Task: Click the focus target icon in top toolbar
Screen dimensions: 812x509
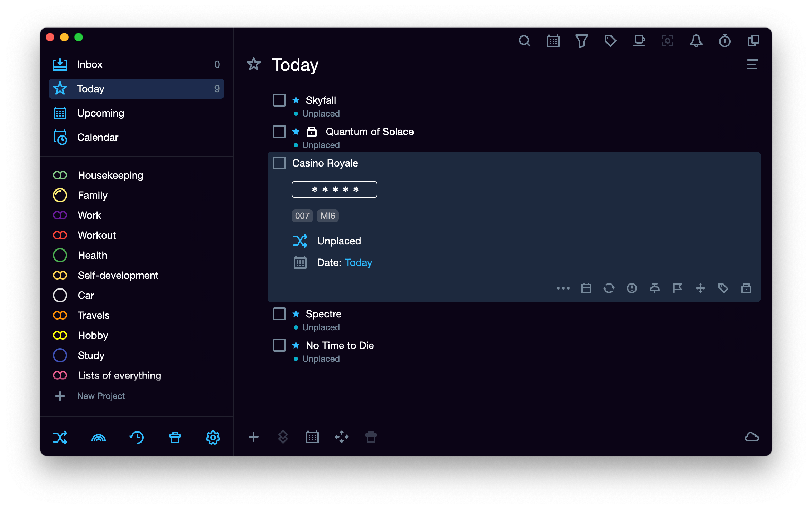Action: coord(667,41)
